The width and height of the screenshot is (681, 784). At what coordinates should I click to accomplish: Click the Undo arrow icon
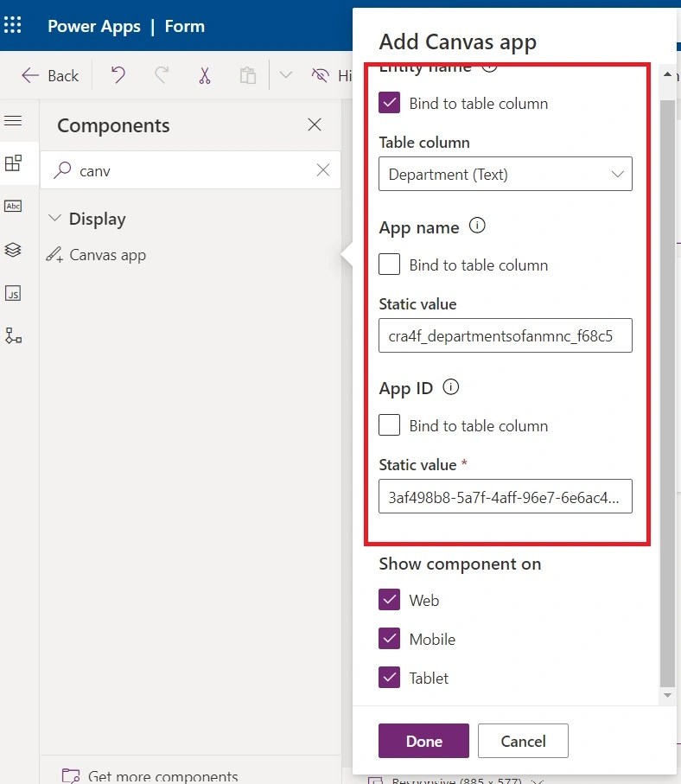point(118,75)
